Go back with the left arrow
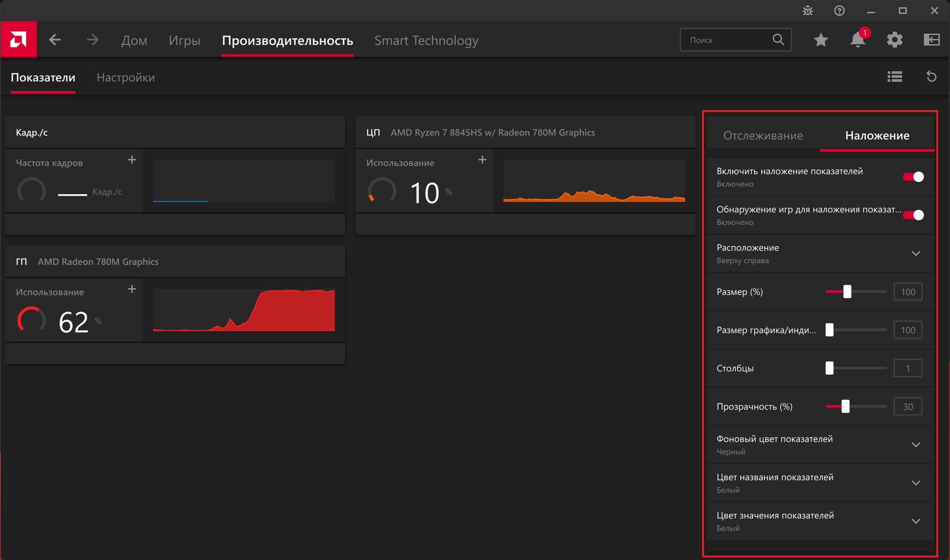Viewport: 950px width, 560px height. (x=55, y=40)
